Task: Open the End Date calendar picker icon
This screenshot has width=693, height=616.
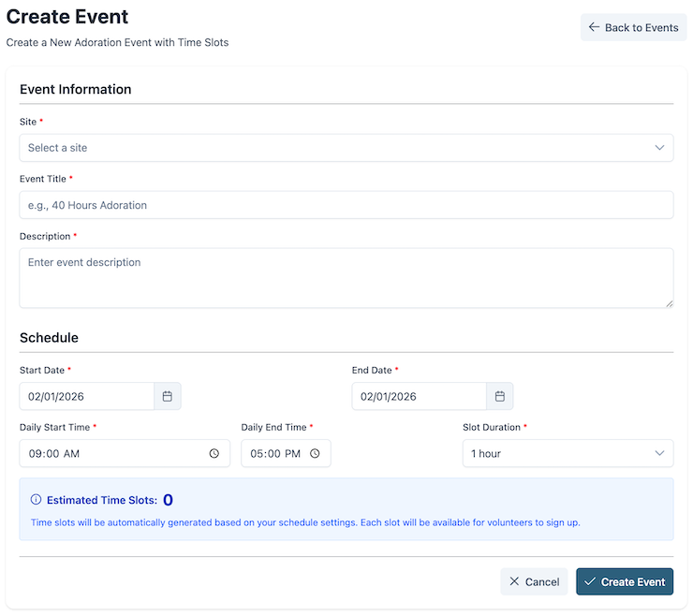Action: (500, 396)
